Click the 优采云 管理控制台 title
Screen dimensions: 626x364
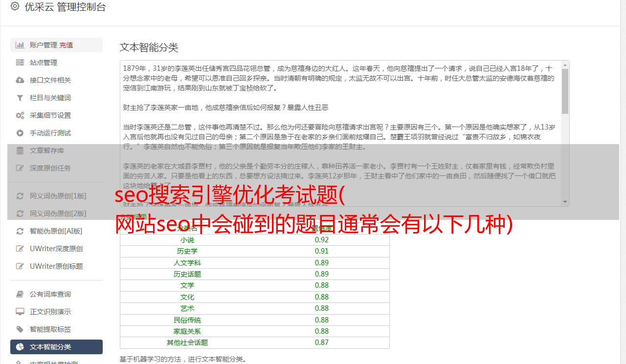tap(65, 7)
